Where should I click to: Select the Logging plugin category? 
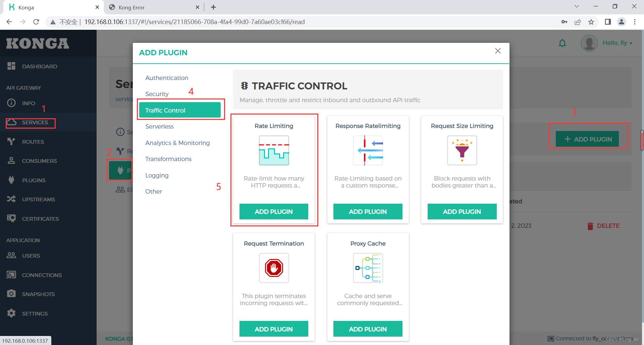(157, 176)
